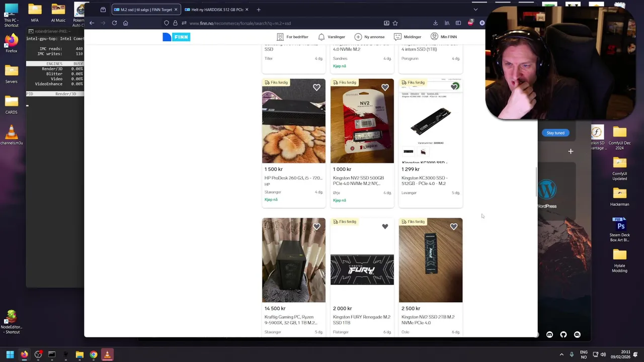Toggle the Firefox sidebar button
644x362 pixels.
458,23
